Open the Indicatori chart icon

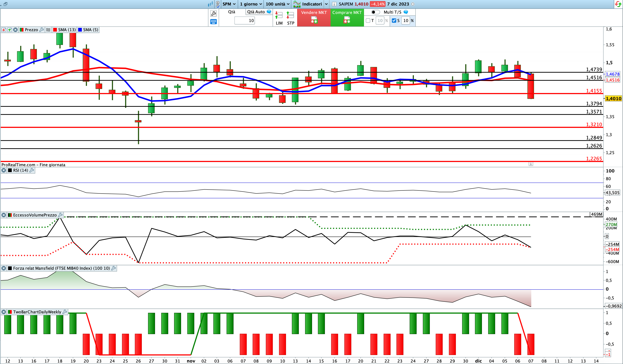297,4
